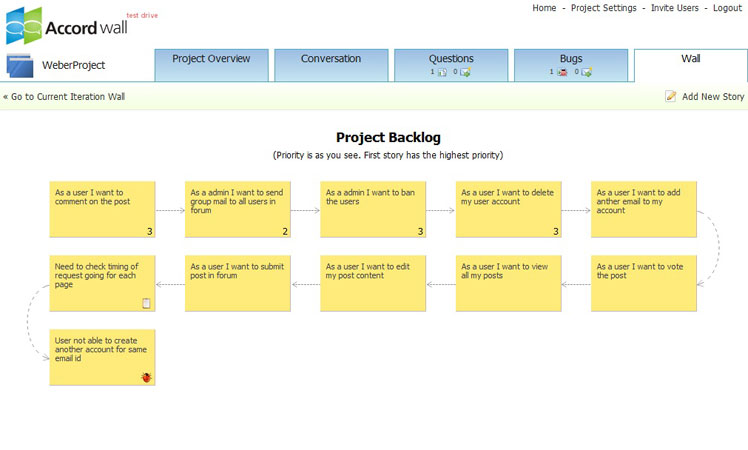This screenshot has width=748, height=450.
Task: Open the 'ban the users' story card
Action: [x=373, y=209]
